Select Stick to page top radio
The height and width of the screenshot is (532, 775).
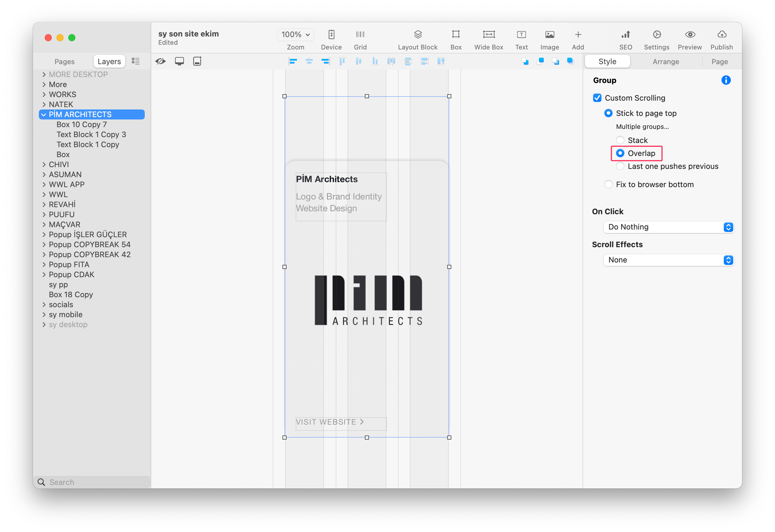(x=608, y=113)
